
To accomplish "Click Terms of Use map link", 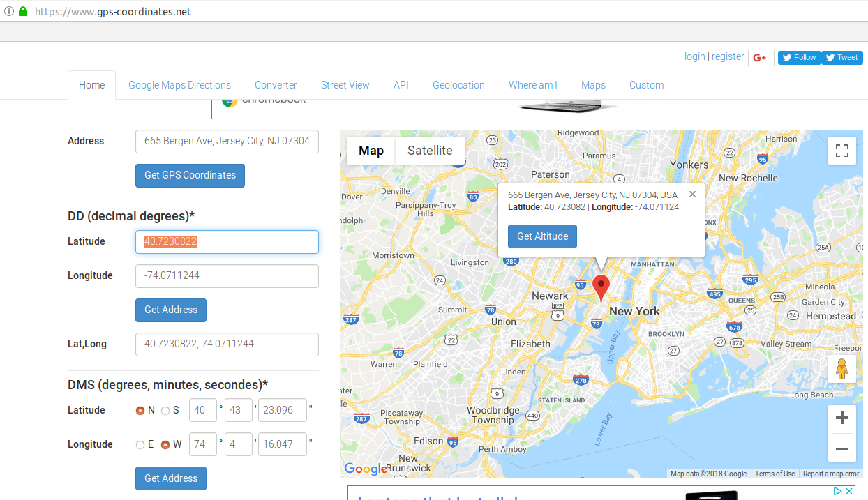I will pos(775,474).
